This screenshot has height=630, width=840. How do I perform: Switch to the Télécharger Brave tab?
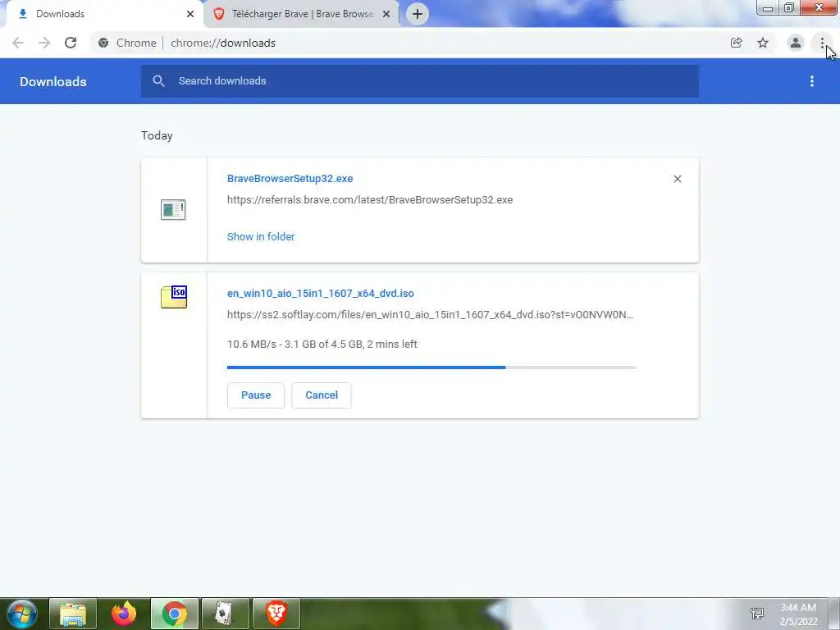pyautogui.click(x=301, y=14)
